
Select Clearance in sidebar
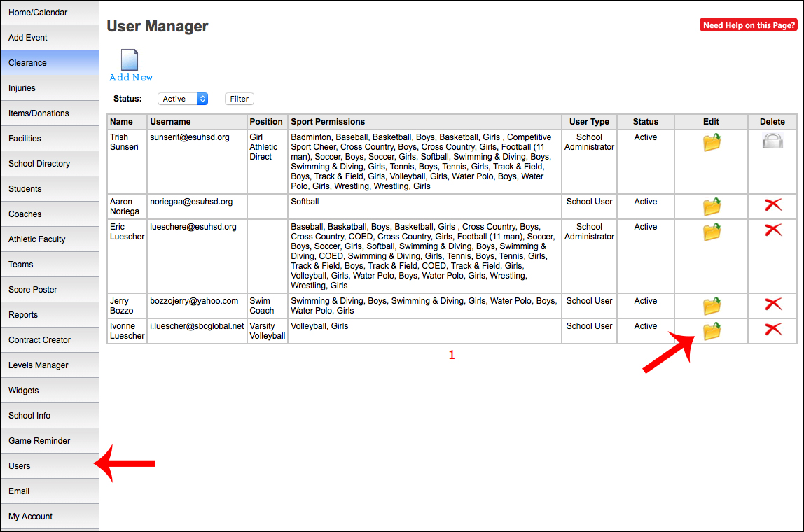click(x=50, y=62)
